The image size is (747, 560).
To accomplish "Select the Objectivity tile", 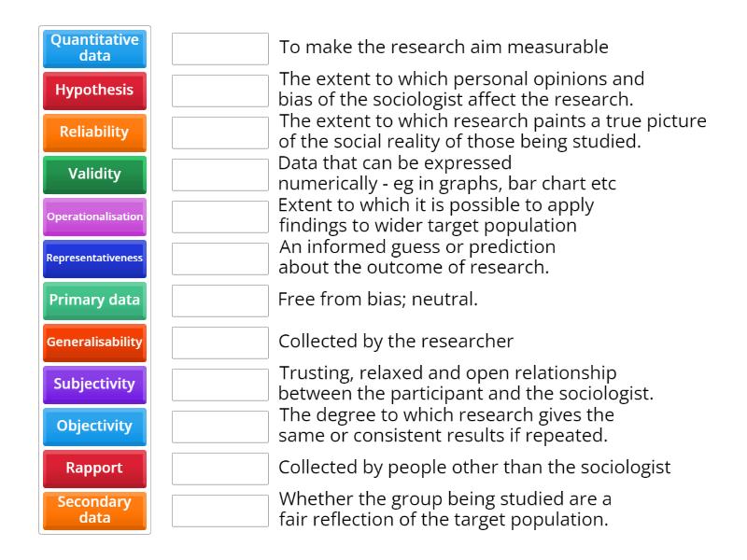I will 94,427.
